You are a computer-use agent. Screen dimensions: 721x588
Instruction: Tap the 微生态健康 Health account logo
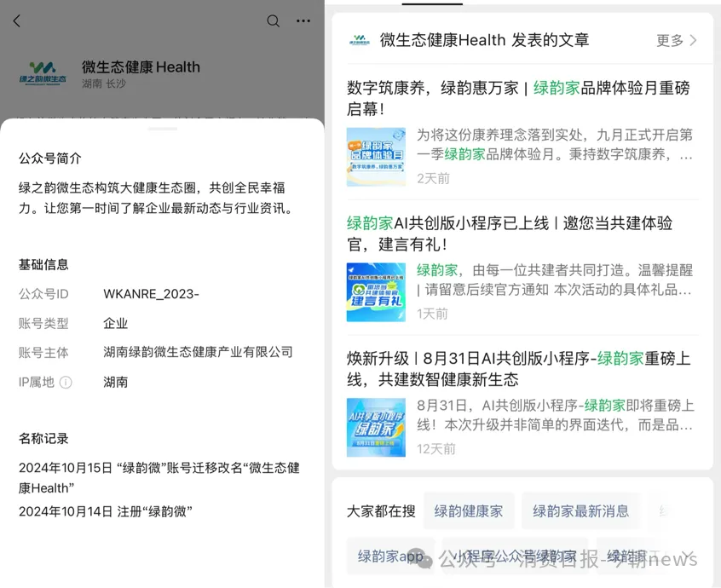[x=43, y=73]
